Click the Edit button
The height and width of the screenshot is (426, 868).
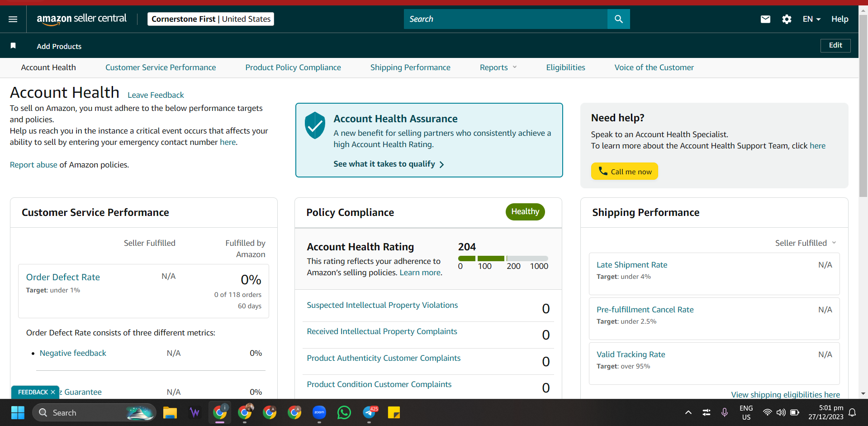(x=835, y=45)
